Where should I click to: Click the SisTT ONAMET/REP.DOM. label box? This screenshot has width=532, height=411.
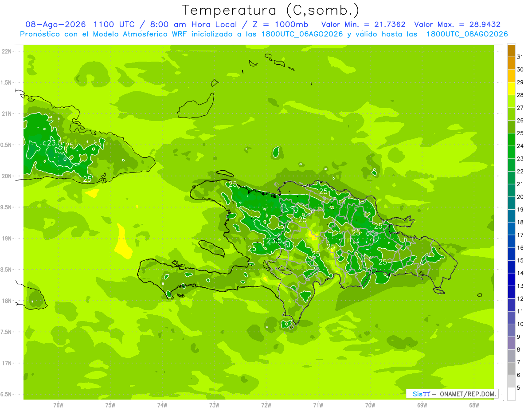[452, 394]
